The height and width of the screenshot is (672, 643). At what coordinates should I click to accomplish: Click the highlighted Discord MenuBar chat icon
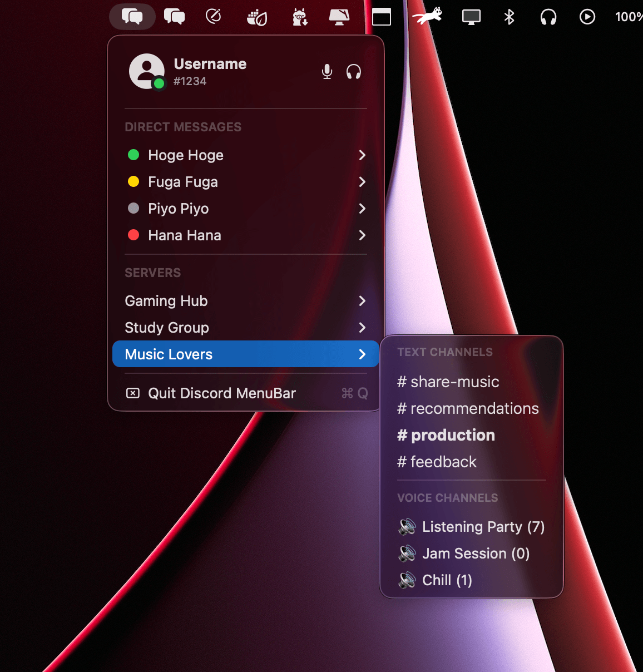[x=132, y=17]
